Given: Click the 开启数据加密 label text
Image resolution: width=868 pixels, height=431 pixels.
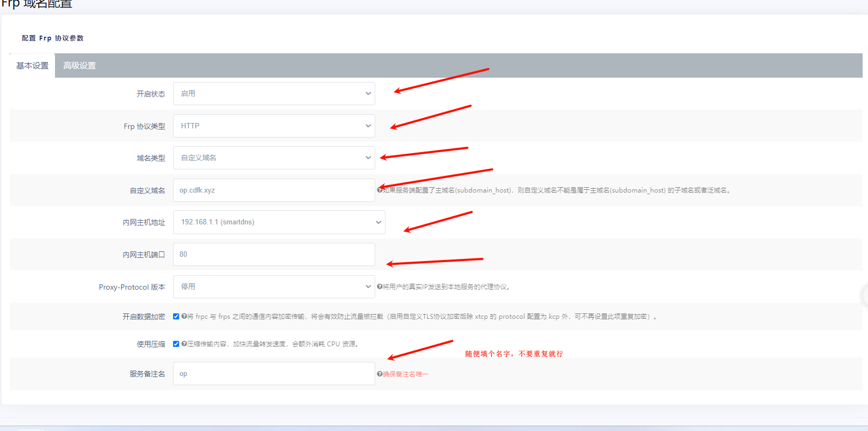Looking at the screenshot, I should point(143,317).
